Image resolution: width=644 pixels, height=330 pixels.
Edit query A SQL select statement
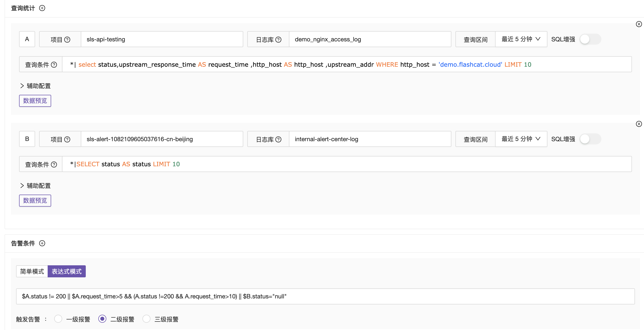pos(347,64)
